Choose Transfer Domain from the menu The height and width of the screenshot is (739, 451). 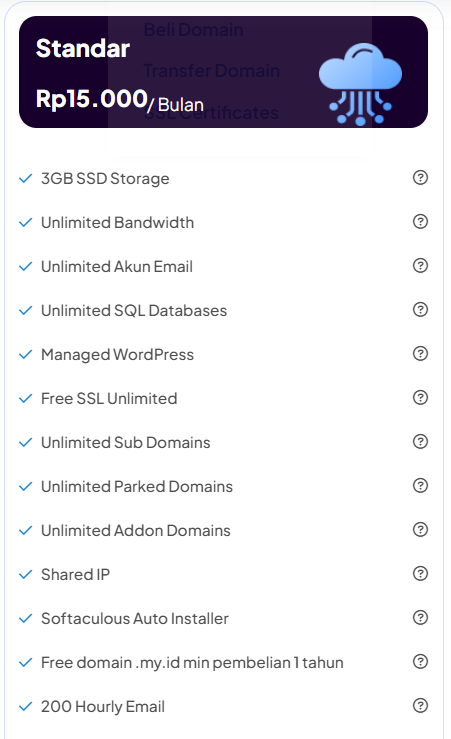click(212, 71)
